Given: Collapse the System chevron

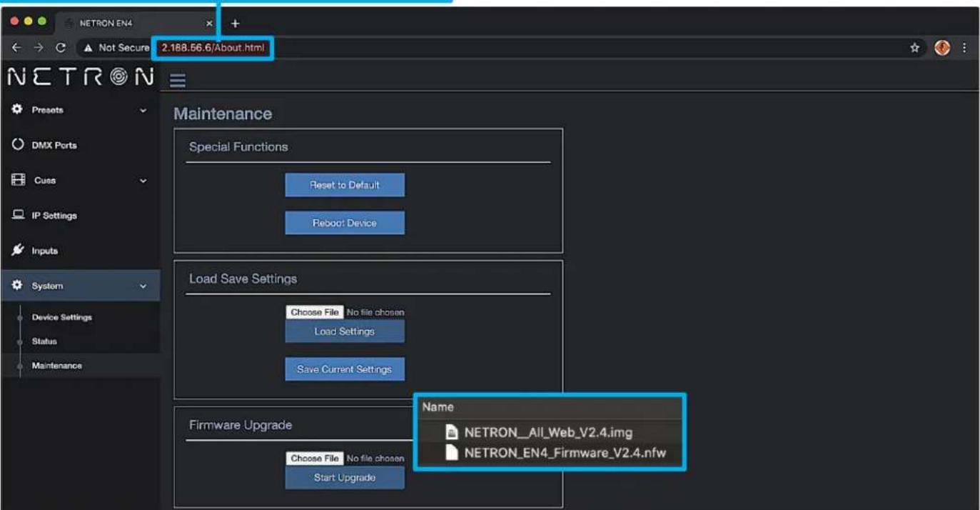Looking at the screenshot, I should click(143, 286).
